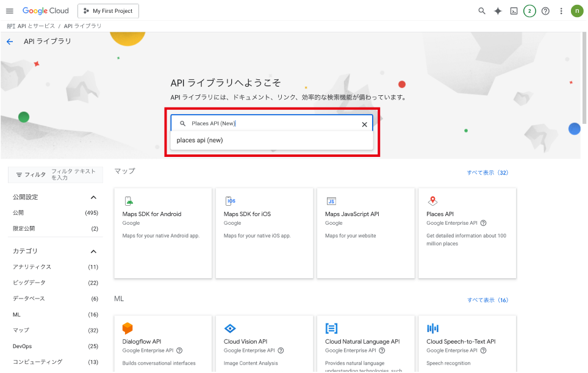Open Gemini AI sparkle icon
Image resolution: width=588 pixels, height=373 pixels.
click(x=498, y=11)
